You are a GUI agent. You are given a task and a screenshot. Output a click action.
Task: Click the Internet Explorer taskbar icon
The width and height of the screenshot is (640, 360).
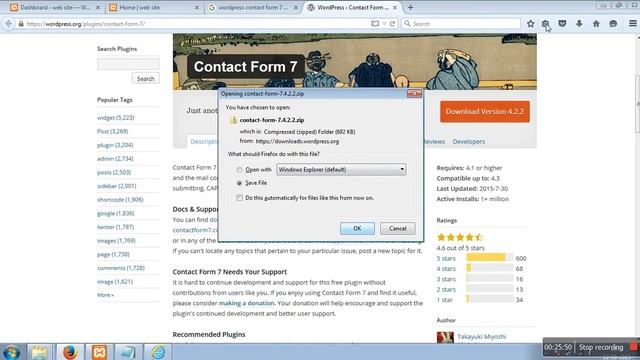tap(158, 352)
